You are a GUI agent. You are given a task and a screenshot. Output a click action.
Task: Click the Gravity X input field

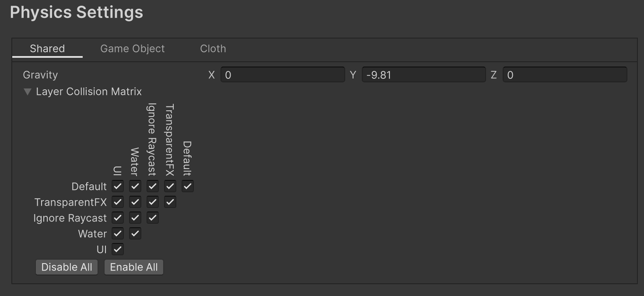pyautogui.click(x=282, y=74)
